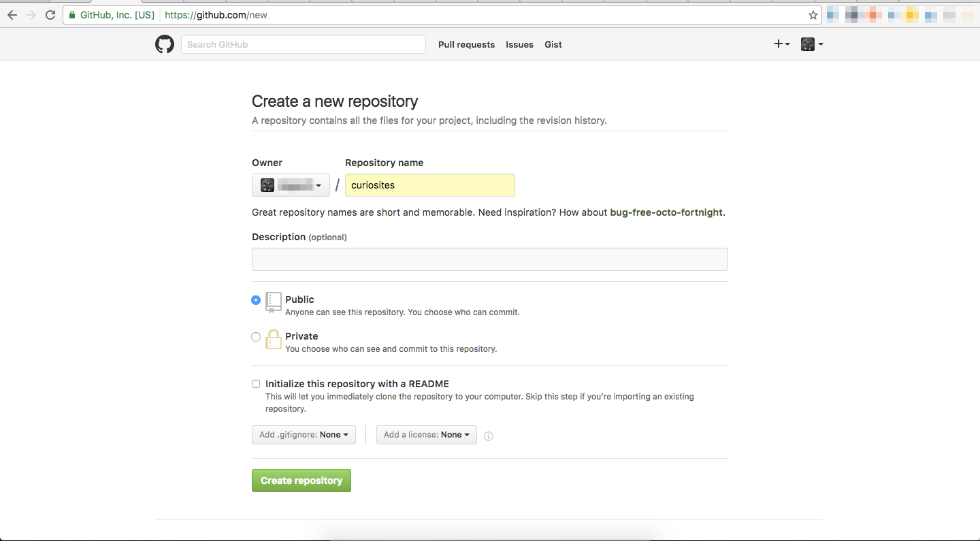Click the Create repository button
The width and height of the screenshot is (980, 541).
tap(301, 480)
